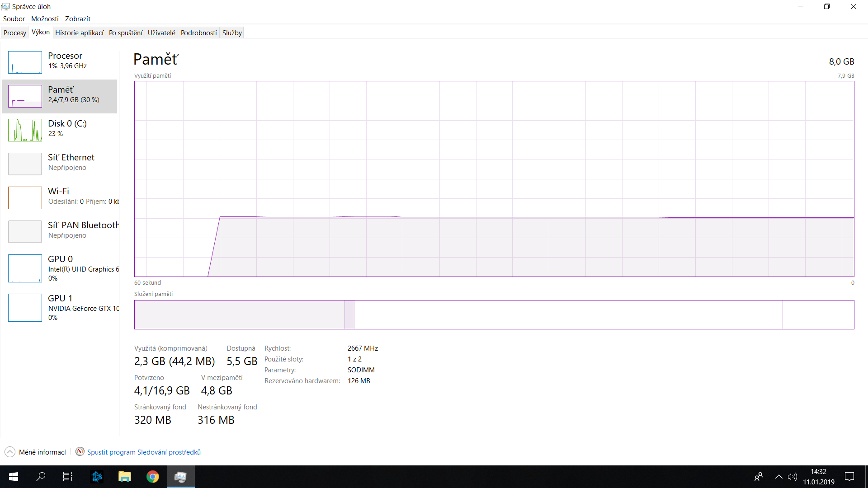Open the Služby tab

coord(232,33)
